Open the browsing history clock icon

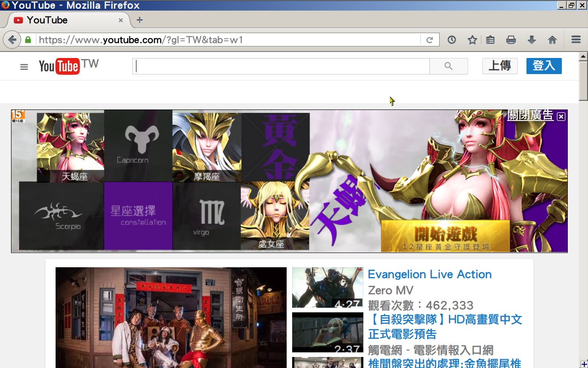(452, 40)
